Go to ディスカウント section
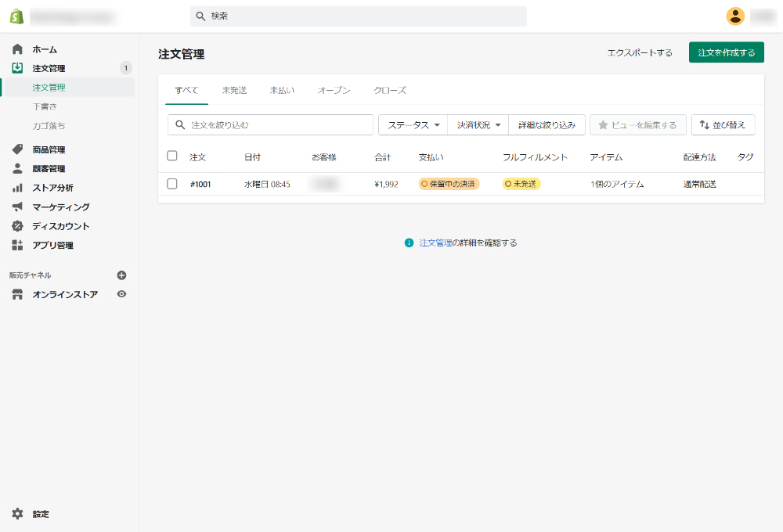This screenshot has height=532, width=783. click(x=61, y=226)
